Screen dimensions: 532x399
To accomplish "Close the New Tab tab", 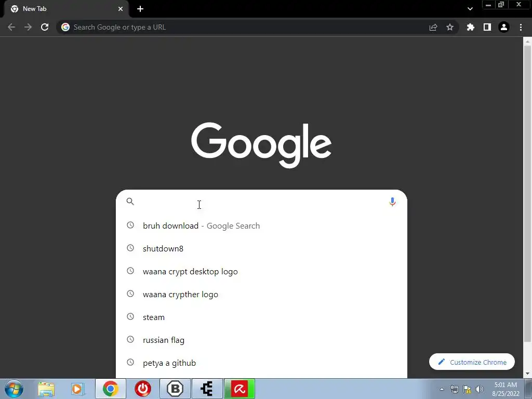I will tap(121, 9).
